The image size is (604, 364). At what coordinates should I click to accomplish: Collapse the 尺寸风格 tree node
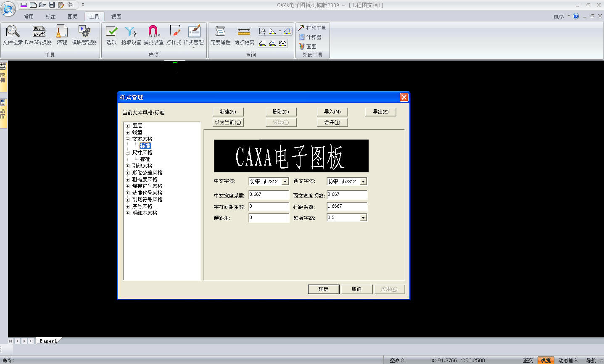[128, 153]
